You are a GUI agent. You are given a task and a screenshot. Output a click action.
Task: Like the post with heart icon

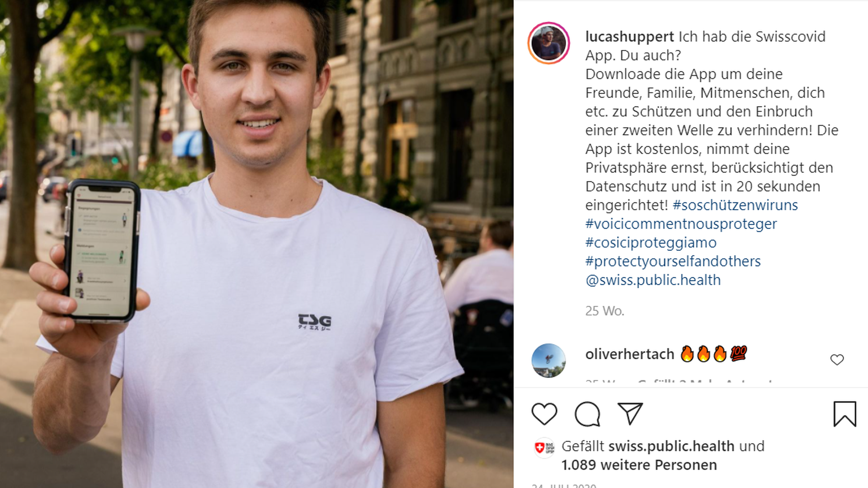(x=544, y=414)
